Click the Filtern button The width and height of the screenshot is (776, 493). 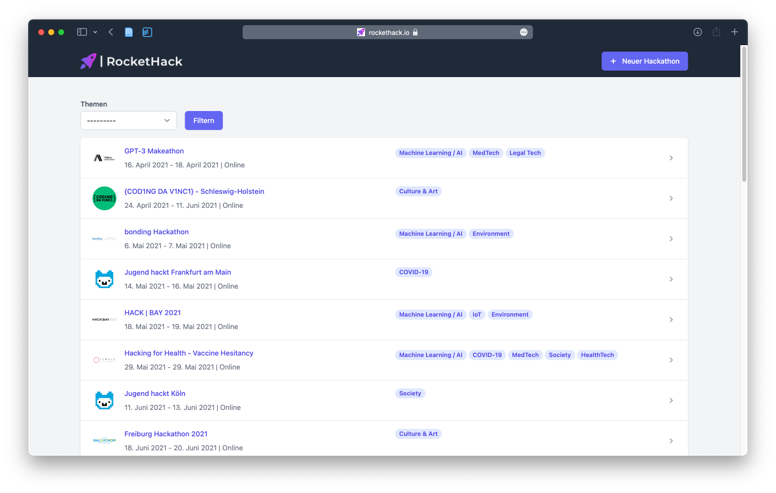204,121
